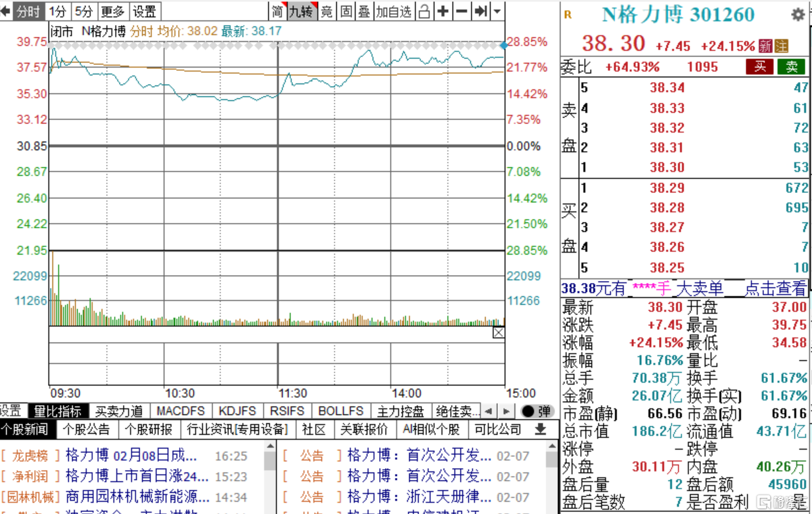Open 龙虎榜 news 格力博 02月08日成...

131,455
